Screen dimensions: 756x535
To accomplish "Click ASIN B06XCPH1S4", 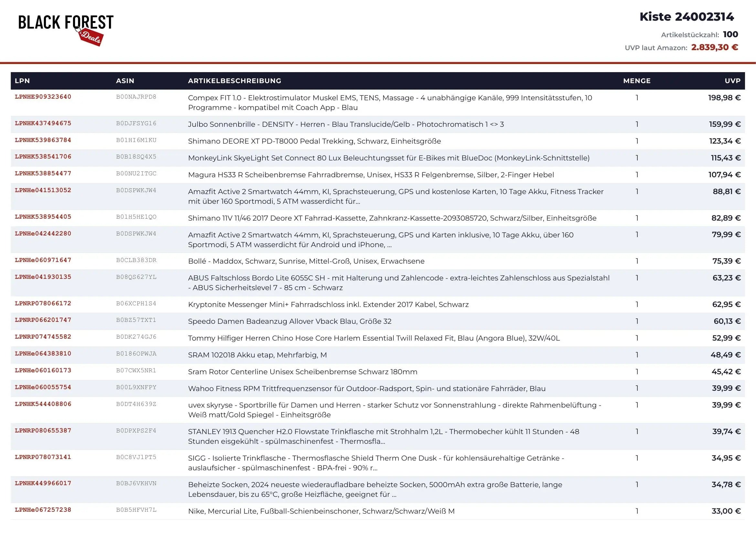I will click(x=136, y=304).
